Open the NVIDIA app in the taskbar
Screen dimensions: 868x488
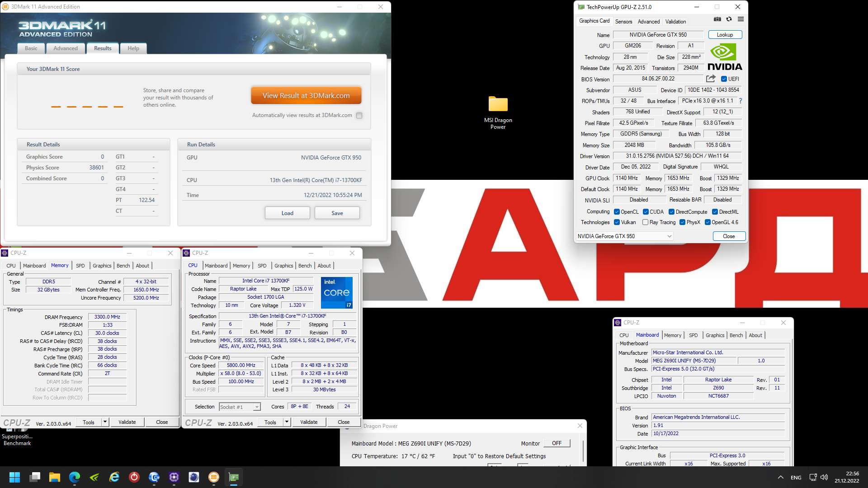94,477
